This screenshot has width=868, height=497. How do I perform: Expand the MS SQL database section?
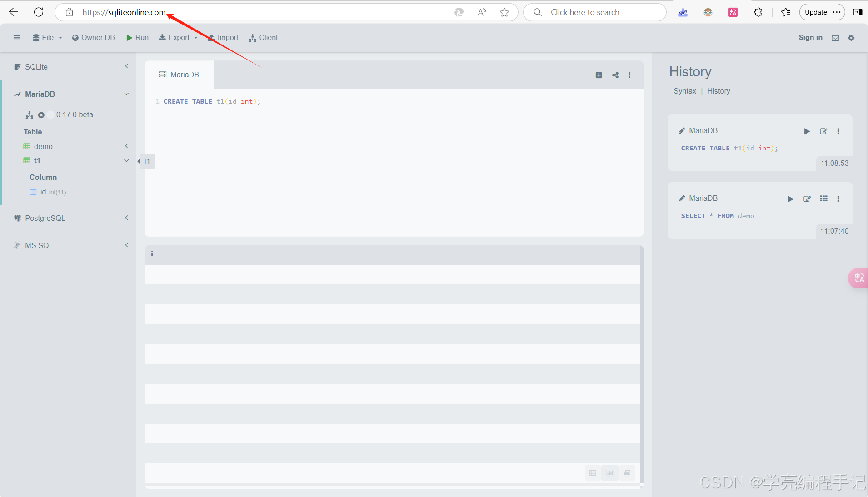tap(127, 245)
